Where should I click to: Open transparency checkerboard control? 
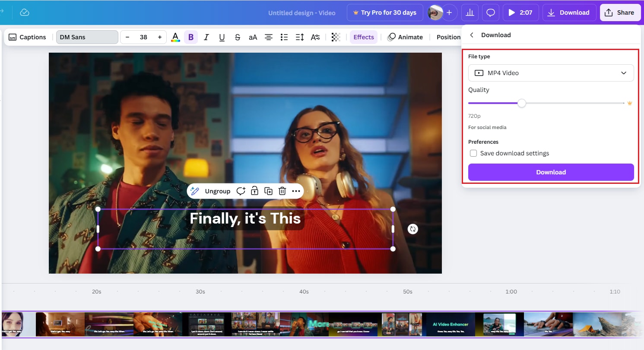(x=336, y=37)
